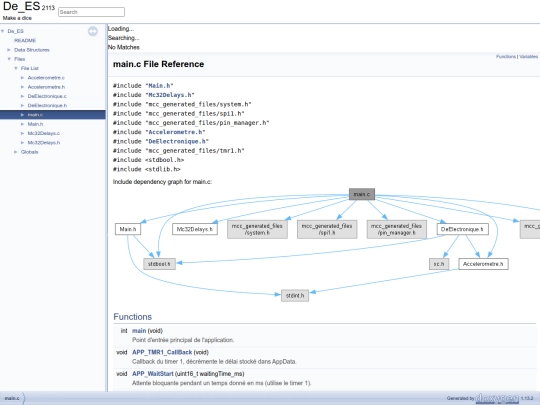Screen dimensions: 540x405
Task: Click the 'No Matches' search result text
Action: pos(124,47)
